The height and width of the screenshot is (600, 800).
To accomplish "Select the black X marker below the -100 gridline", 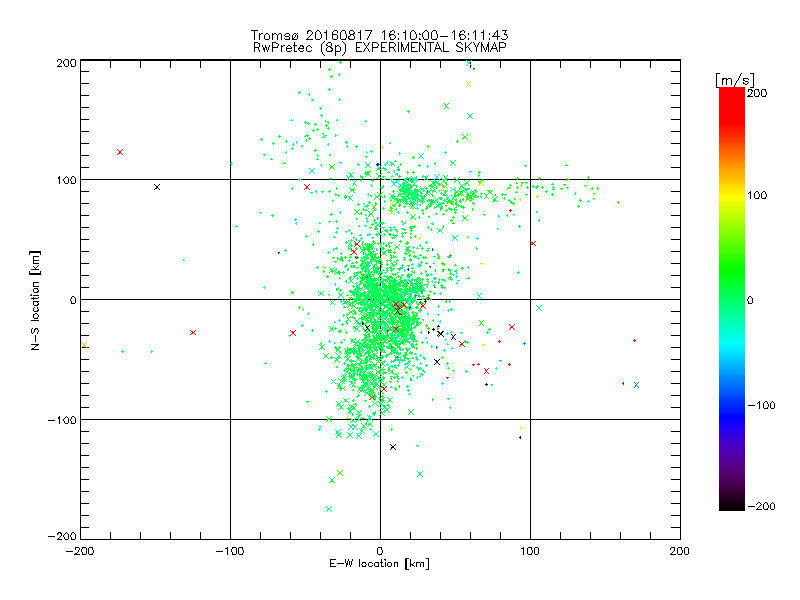I will 393,447.
